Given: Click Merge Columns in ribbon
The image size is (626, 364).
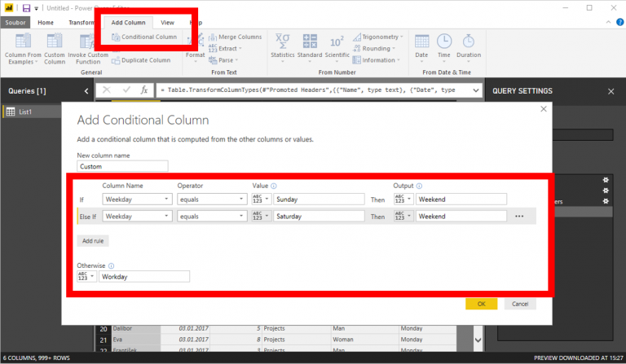Looking at the screenshot, I should click(235, 37).
